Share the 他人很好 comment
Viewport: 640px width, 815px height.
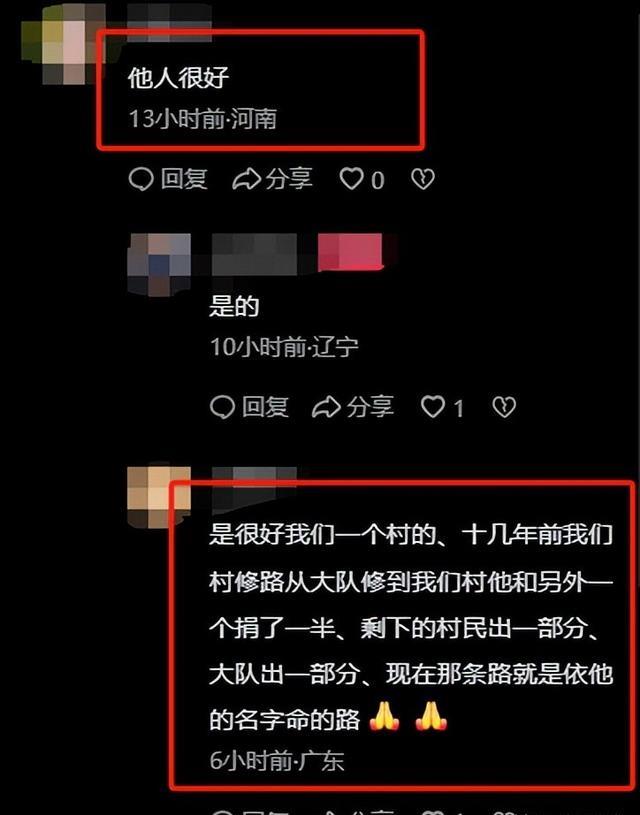(246, 179)
